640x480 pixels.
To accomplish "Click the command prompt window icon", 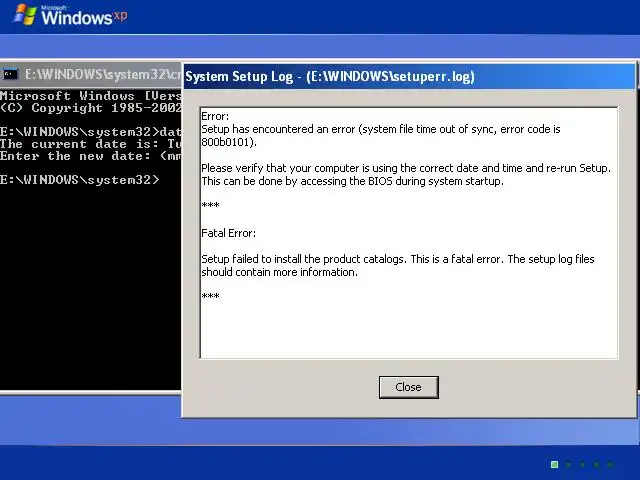I will pos(11,74).
